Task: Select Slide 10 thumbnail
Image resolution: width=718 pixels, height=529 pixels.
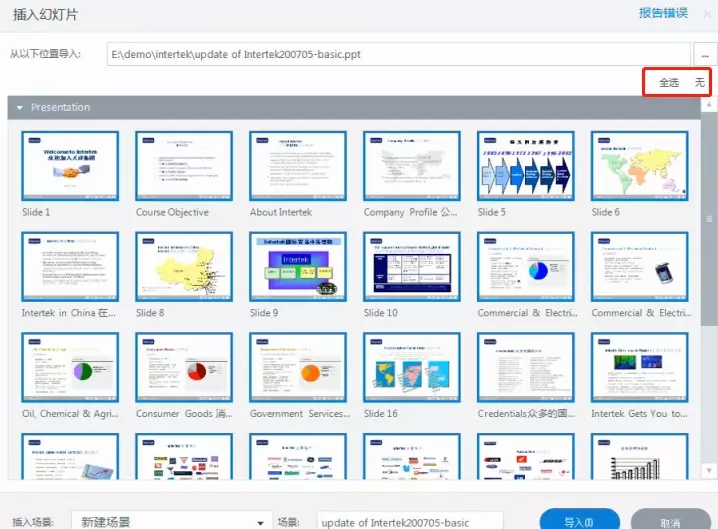Action: [x=412, y=267]
